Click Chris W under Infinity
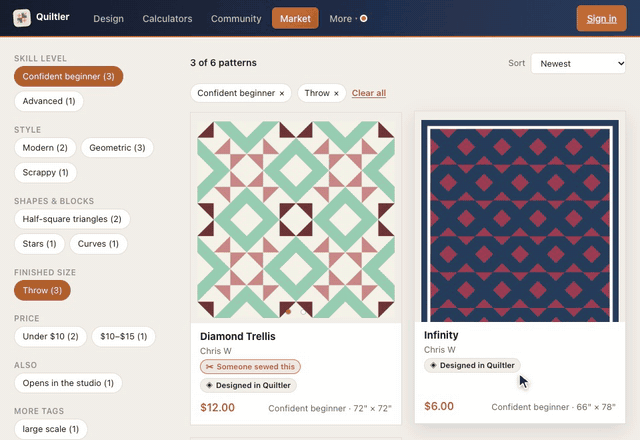The image size is (640, 440). pos(440,349)
